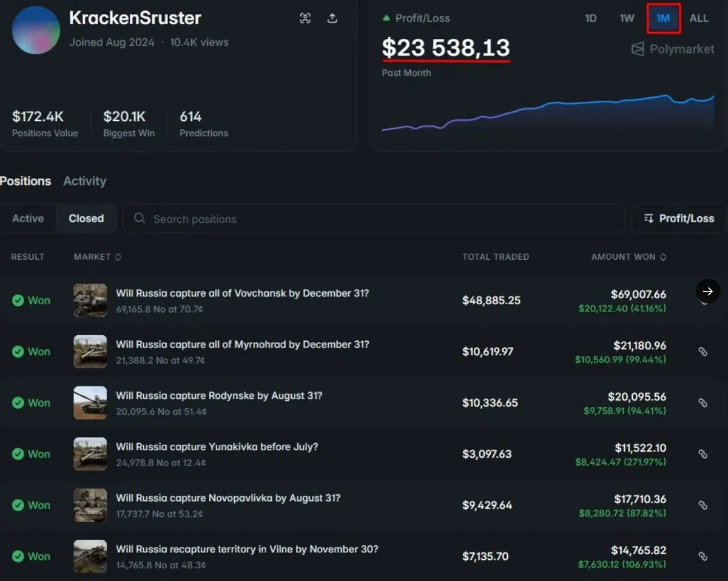Viewport: 728px width, 581px height.
Task: Click the Vilne market thumbnail
Action: 90,556
